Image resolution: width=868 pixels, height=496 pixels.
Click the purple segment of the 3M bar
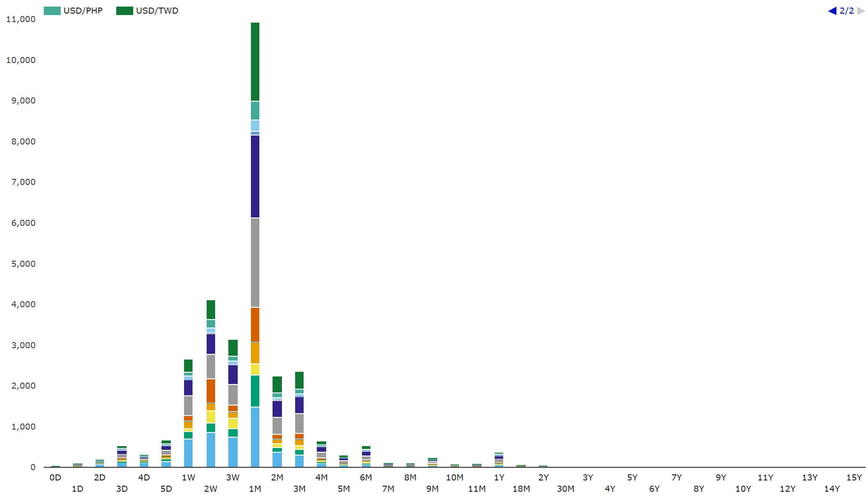point(299,405)
